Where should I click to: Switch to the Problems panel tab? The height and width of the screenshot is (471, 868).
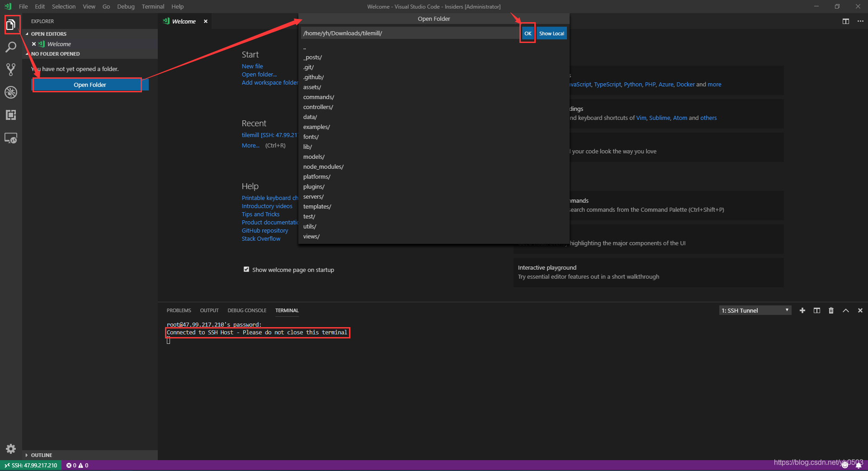[x=179, y=310]
